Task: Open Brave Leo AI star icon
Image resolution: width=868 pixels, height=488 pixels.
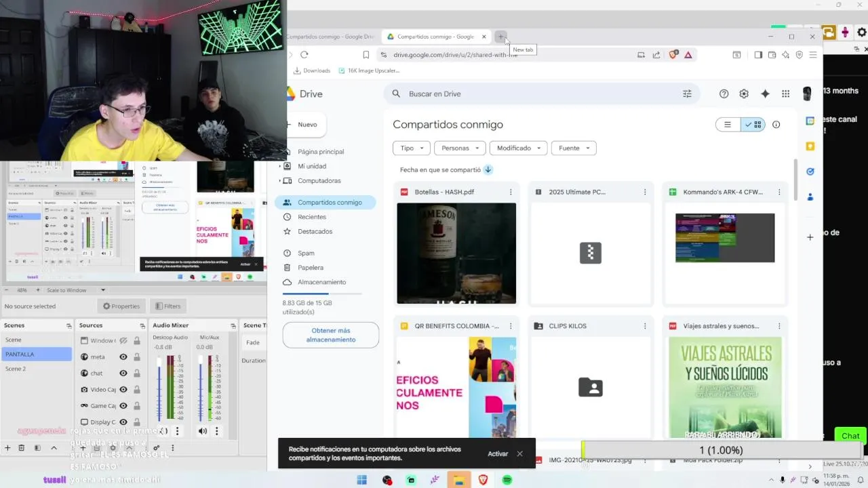Action: point(785,55)
